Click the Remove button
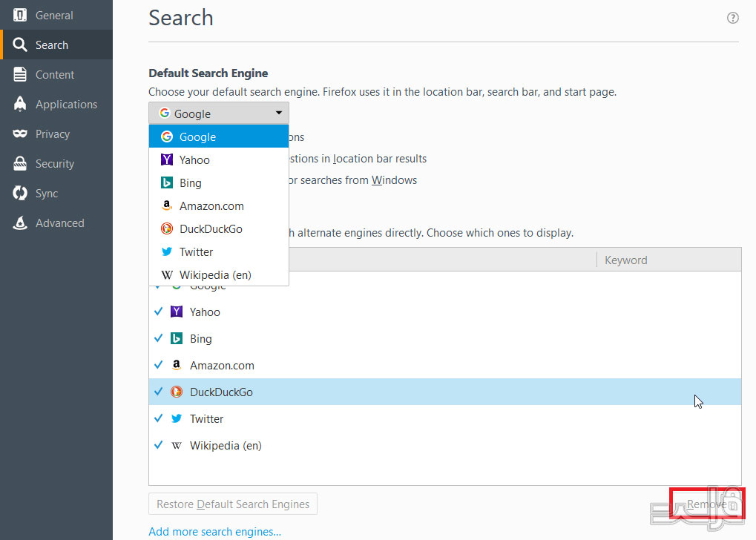This screenshot has width=756, height=540. click(x=707, y=504)
